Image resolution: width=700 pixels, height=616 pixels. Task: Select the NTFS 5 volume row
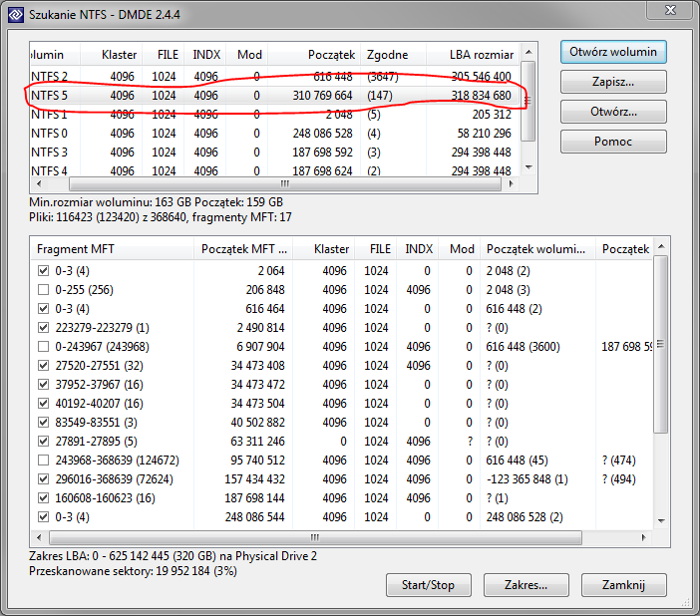(275, 96)
